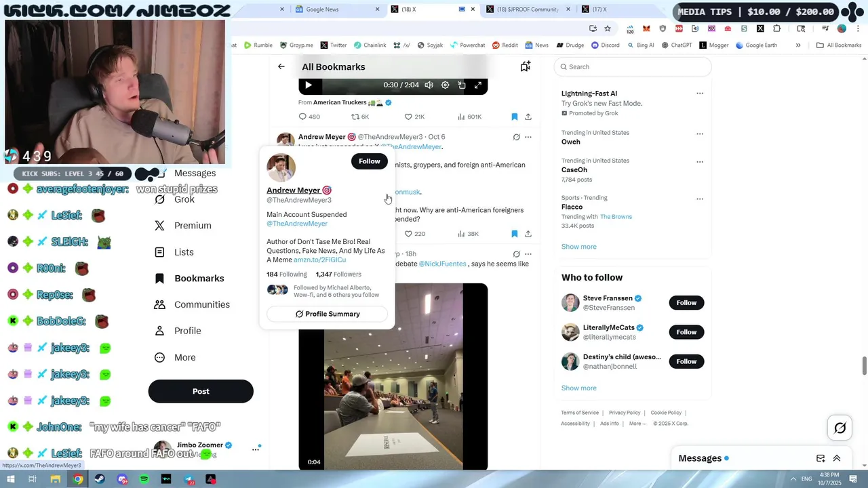Follow Steve Franssen

tap(686, 302)
